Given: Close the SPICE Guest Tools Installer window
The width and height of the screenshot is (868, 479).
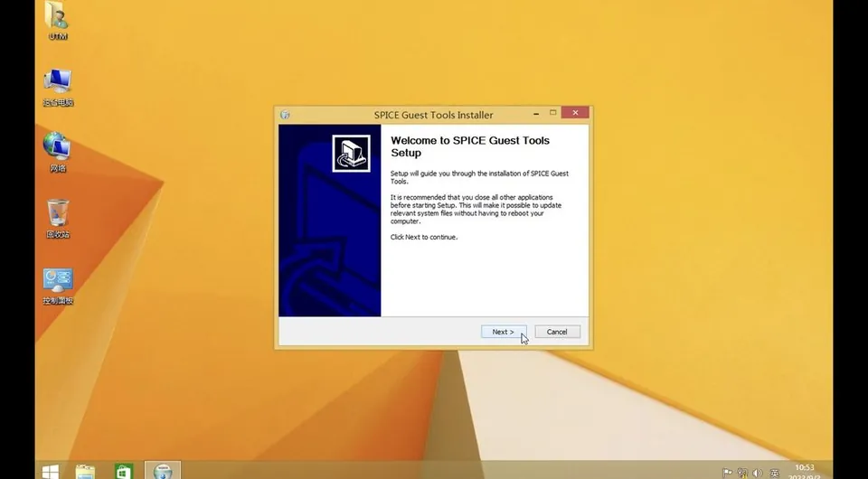Looking at the screenshot, I should (575, 113).
